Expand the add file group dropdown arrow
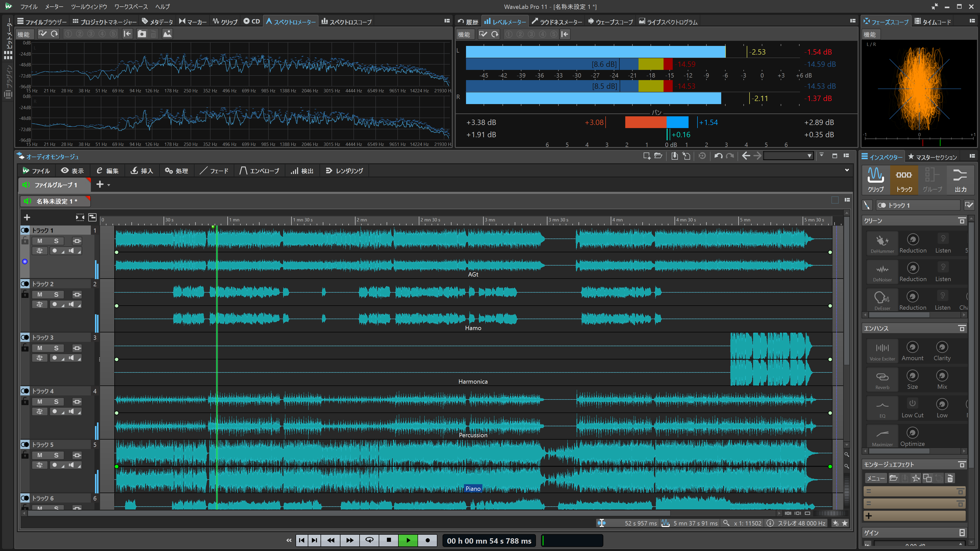 tap(109, 185)
